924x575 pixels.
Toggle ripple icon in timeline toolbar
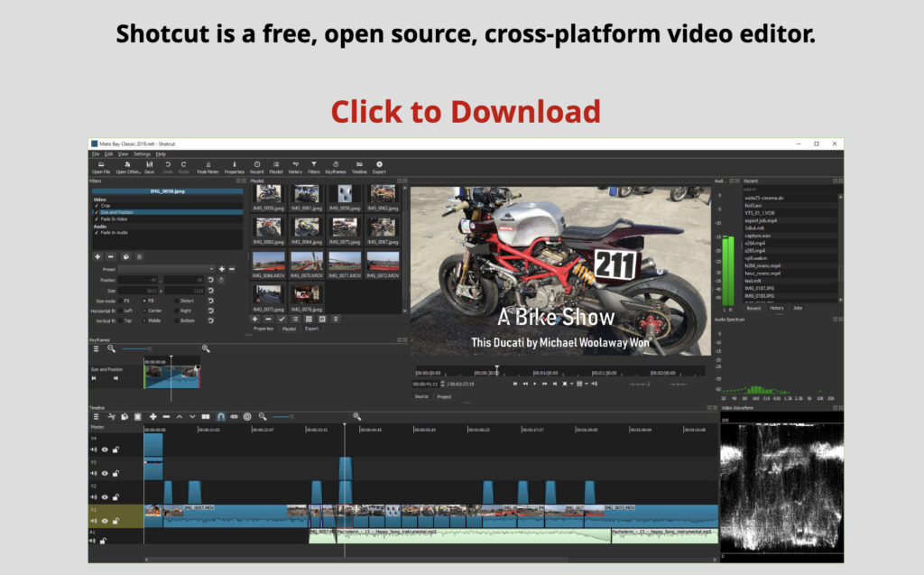pyautogui.click(x=247, y=416)
